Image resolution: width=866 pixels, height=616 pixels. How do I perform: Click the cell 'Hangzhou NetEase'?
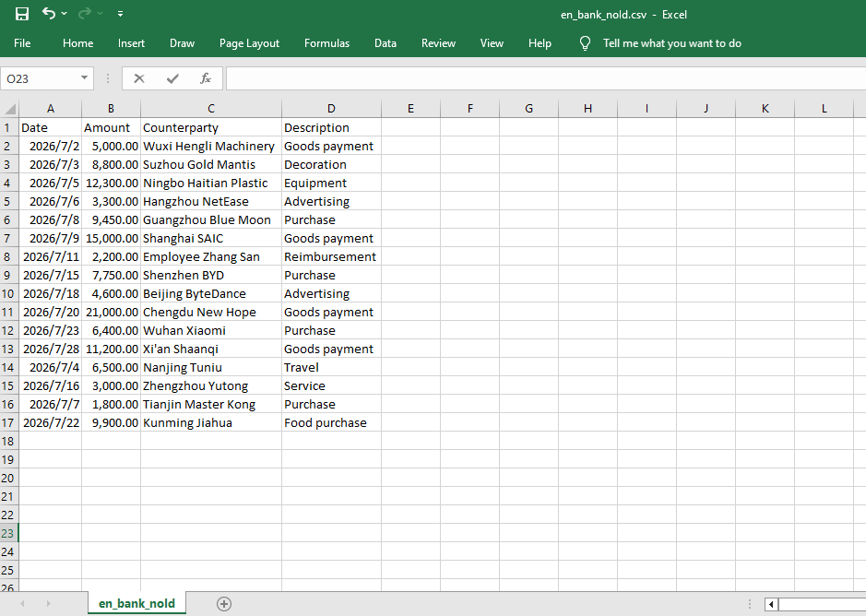tap(211, 201)
